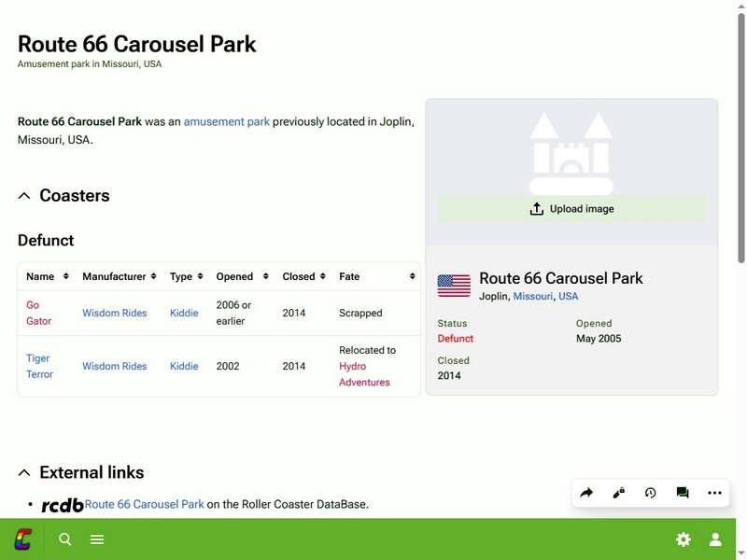Collapse the Coasters section
The height and width of the screenshot is (560, 747).
click(x=24, y=196)
